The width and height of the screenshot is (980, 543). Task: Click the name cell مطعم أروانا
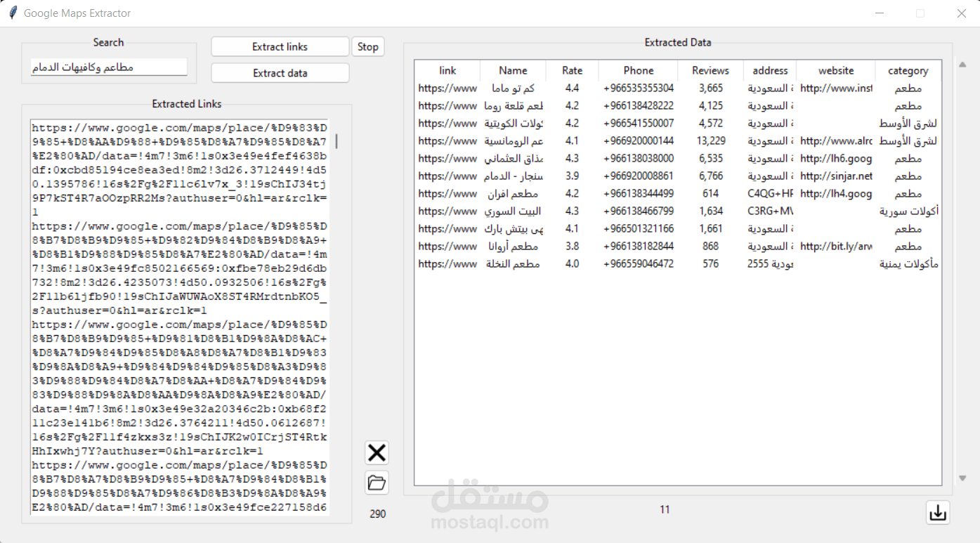(x=513, y=247)
